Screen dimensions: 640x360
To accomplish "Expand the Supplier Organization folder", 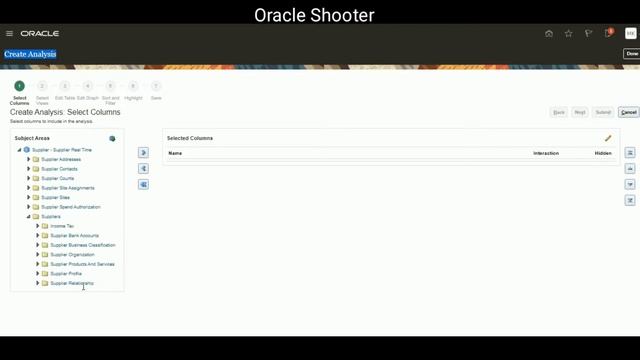I will point(38,254).
